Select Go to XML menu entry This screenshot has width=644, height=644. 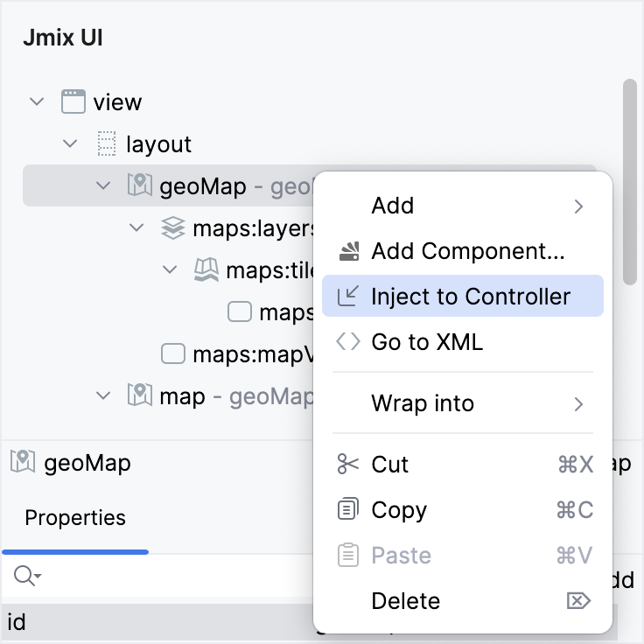coord(426,342)
